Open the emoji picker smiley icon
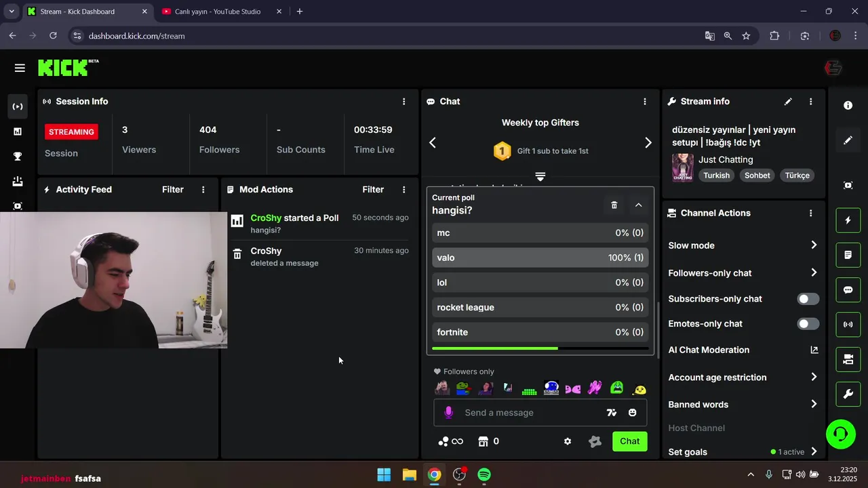This screenshot has width=868, height=488. coord(633,413)
